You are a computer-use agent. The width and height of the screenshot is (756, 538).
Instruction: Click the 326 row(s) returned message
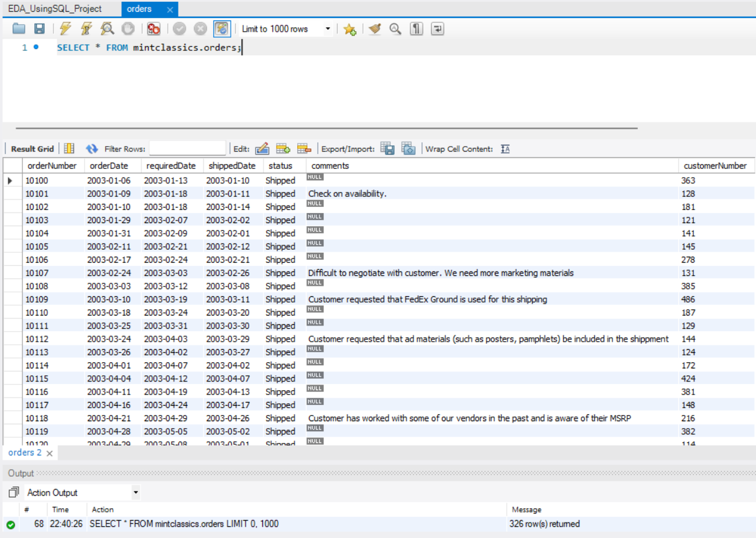tap(545, 524)
